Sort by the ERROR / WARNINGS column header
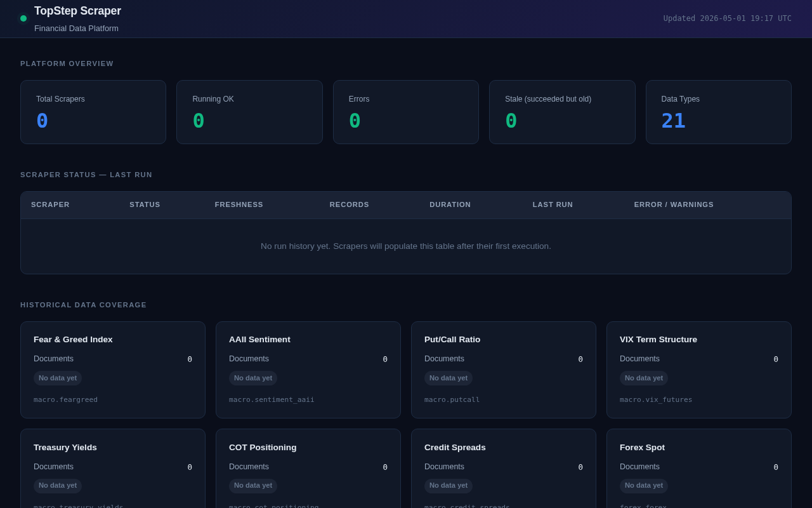 (674, 204)
